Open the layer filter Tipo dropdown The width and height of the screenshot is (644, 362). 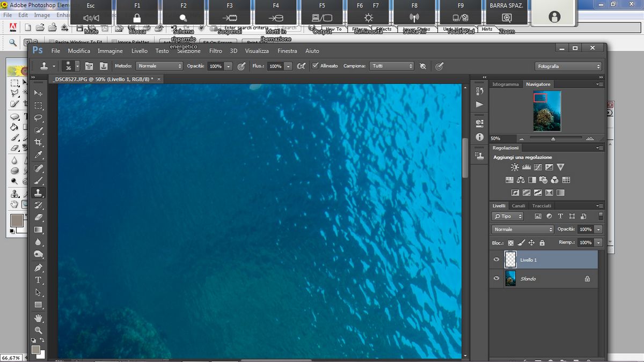[x=507, y=216]
